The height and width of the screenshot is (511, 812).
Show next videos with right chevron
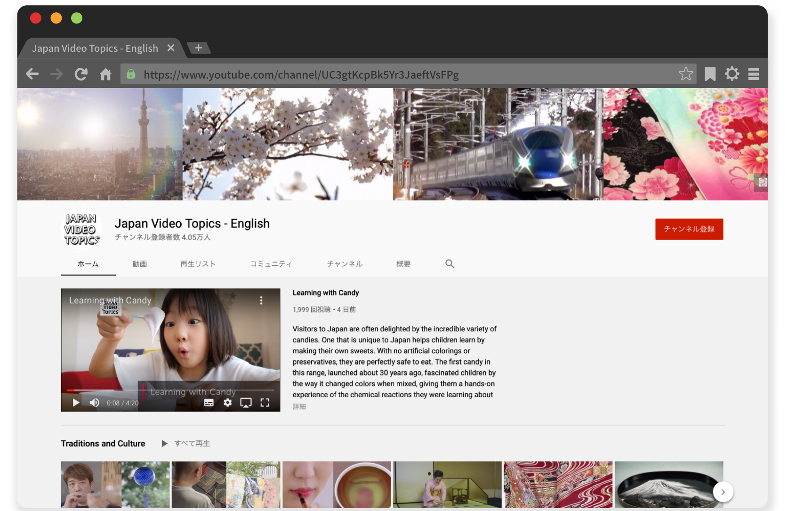723,492
